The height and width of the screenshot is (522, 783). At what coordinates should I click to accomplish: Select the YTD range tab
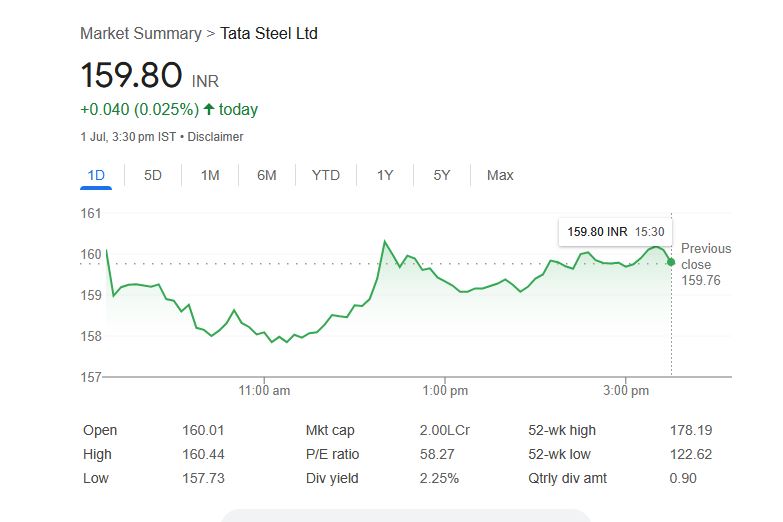pos(326,175)
